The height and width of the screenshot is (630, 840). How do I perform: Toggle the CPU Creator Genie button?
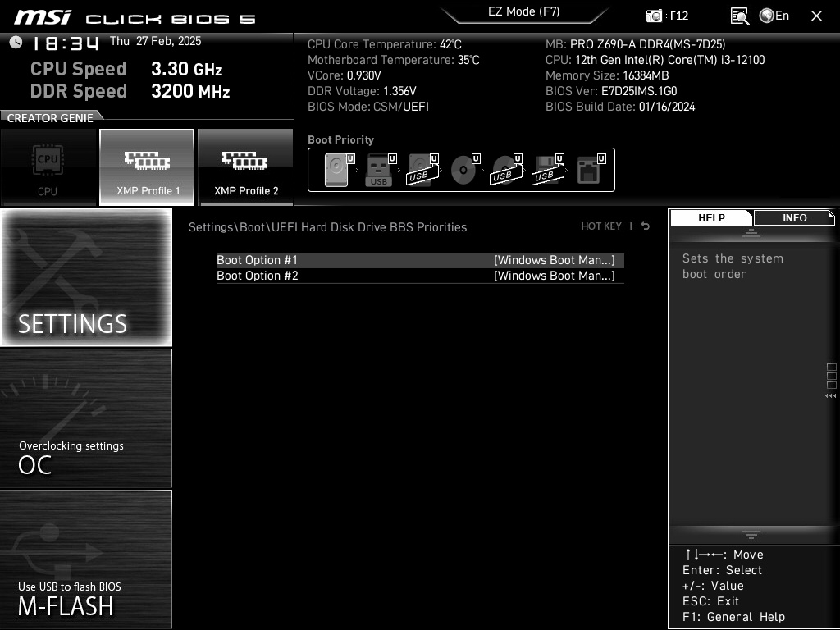(48, 167)
